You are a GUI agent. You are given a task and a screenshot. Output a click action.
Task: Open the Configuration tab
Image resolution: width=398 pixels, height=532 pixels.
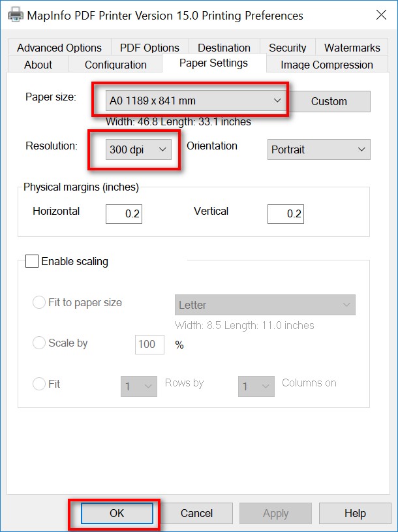pos(115,65)
